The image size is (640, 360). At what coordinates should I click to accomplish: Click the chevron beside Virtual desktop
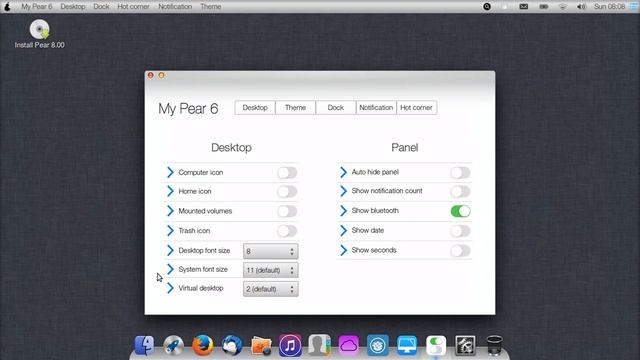tap(170, 288)
